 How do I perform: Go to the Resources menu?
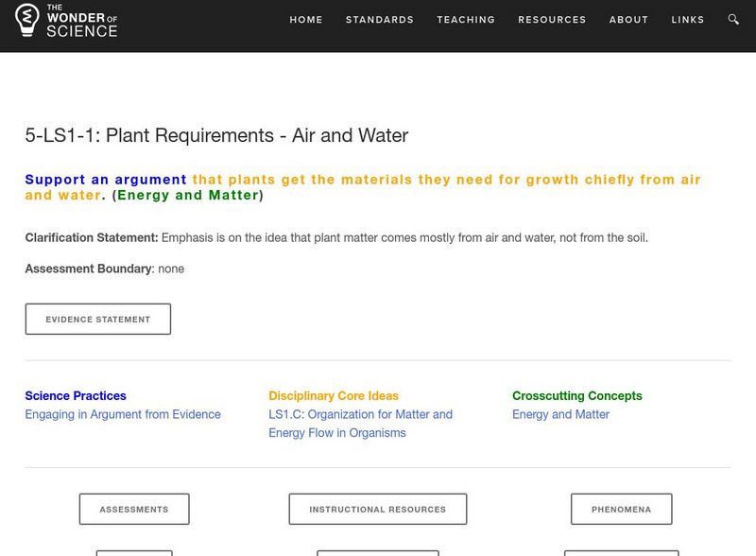(x=552, y=20)
